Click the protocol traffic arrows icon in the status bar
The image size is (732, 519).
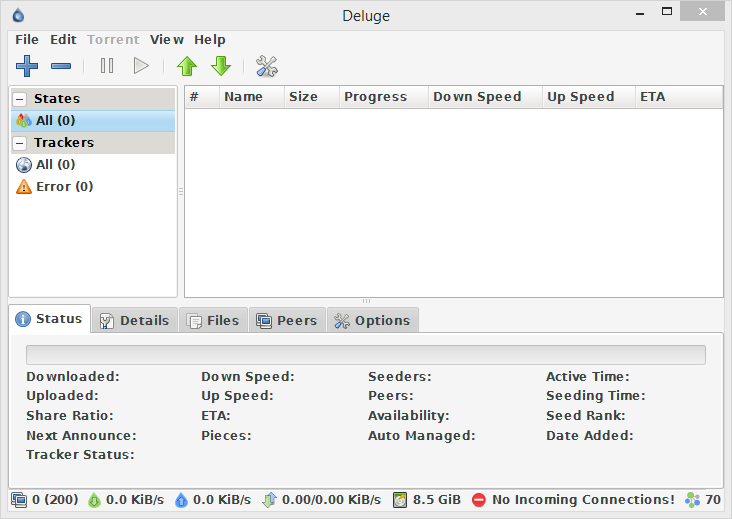269,500
